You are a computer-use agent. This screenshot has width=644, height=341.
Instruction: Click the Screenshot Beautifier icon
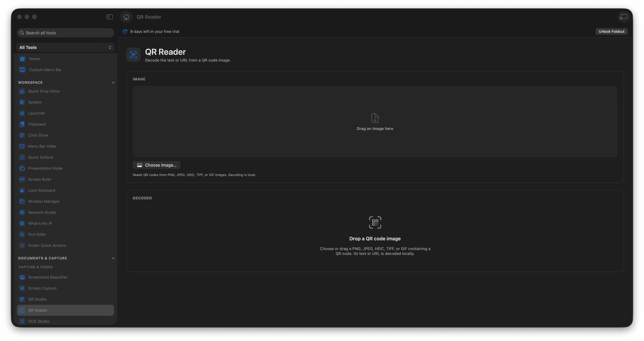coord(22,277)
